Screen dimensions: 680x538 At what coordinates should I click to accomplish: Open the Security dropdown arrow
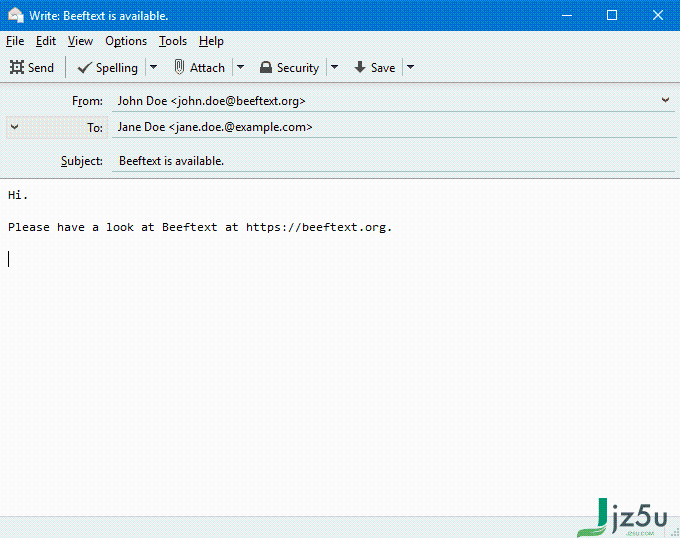coord(334,67)
